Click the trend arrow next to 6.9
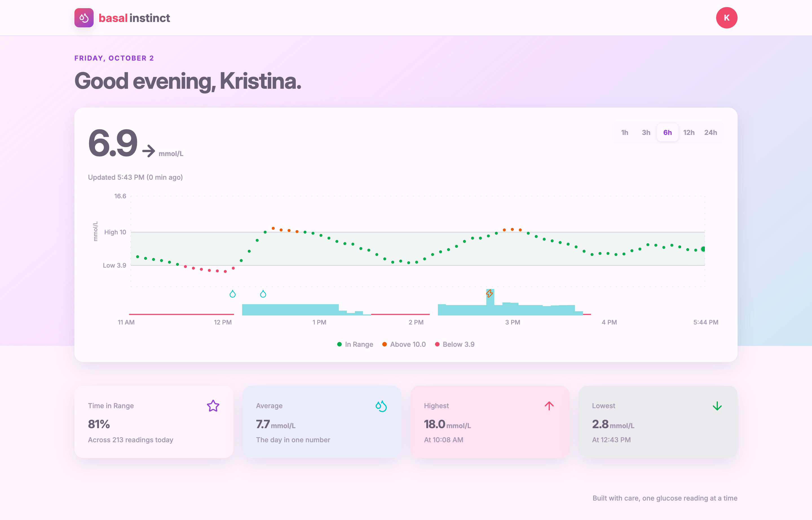This screenshot has width=812, height=520. point(148,151)
